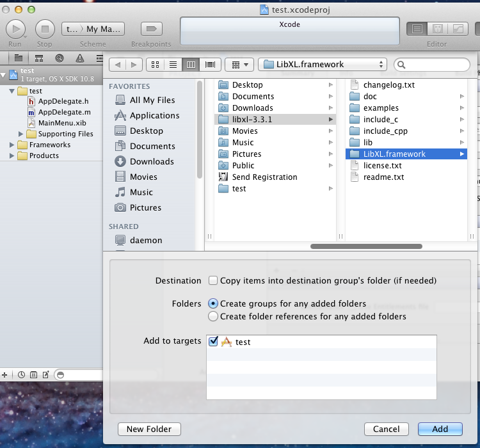
Task: Click the New Folder button
Action: click(x=149, y=429)
